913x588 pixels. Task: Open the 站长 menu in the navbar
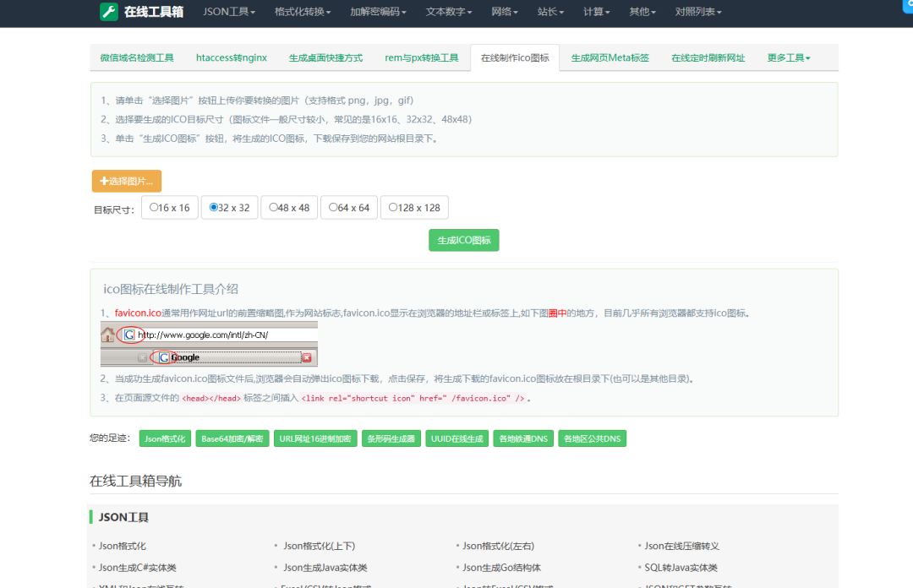coord(550,13)
